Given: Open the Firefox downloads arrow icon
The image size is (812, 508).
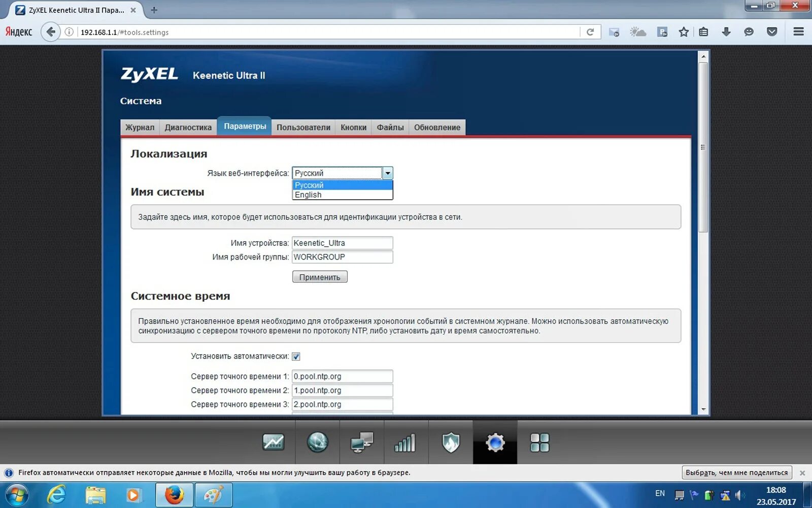Looking at the screenshot, I should click(726, 32).
